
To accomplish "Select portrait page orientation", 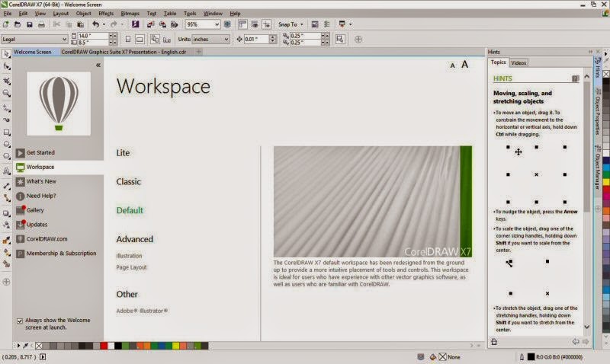I will tap(128, 40).
